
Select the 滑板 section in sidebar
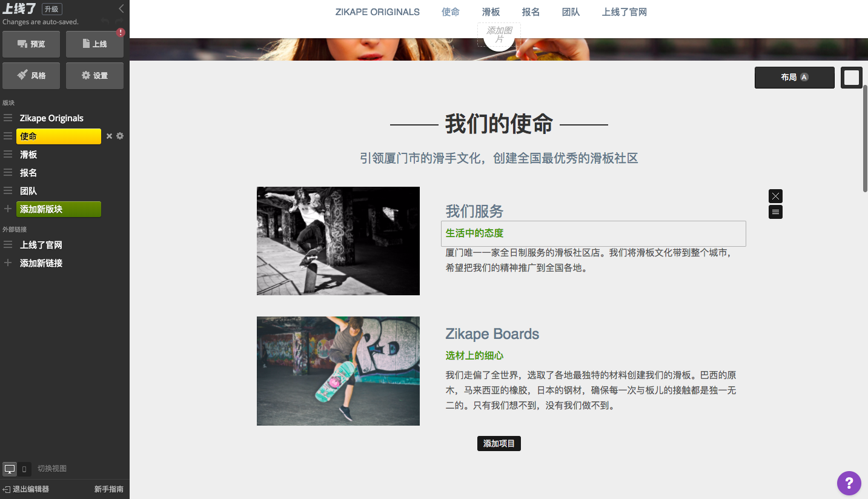[28, 155]
